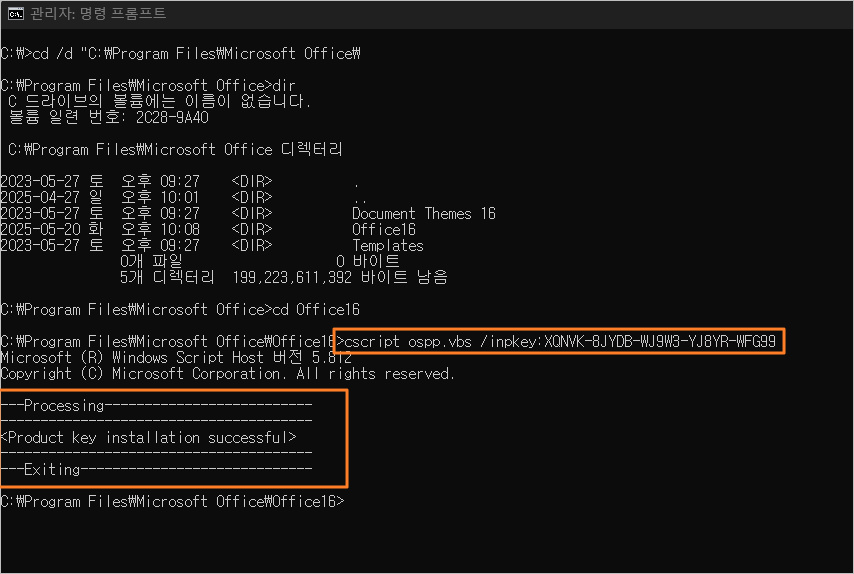Click the Command Prompt icon in title bar
The image size is (854, 574).
click(16, 14)
